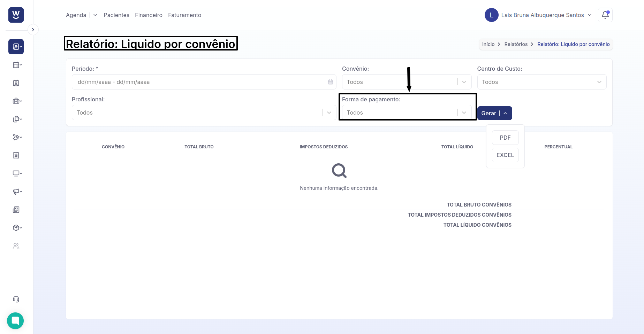Click the TOTAL IMPOSTOS DEDUZIDOS CONVÊNIOS row
Screen dimensions: 644x334
pos(339,215)
